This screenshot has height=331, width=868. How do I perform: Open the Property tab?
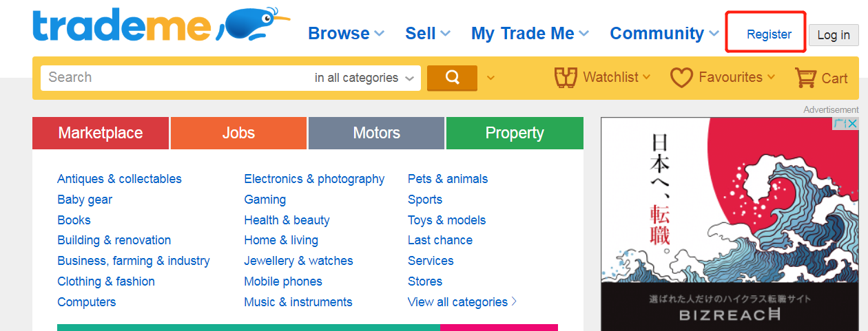pyautogui.click(x=515, y=133)
